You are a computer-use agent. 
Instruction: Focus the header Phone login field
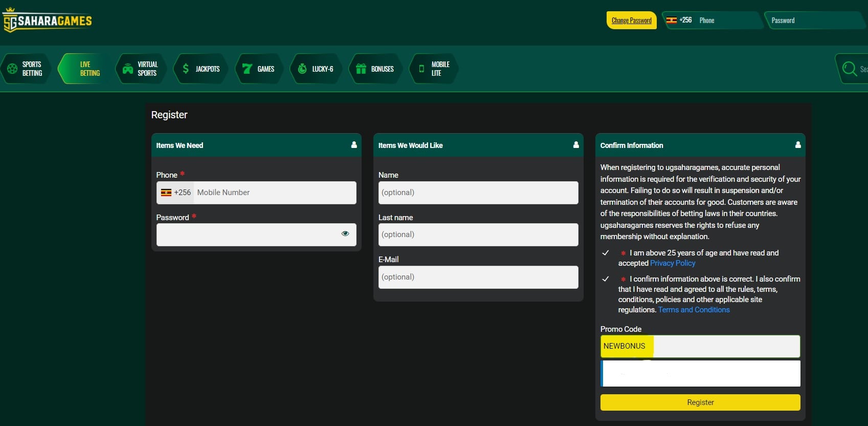tap(729, 20)
